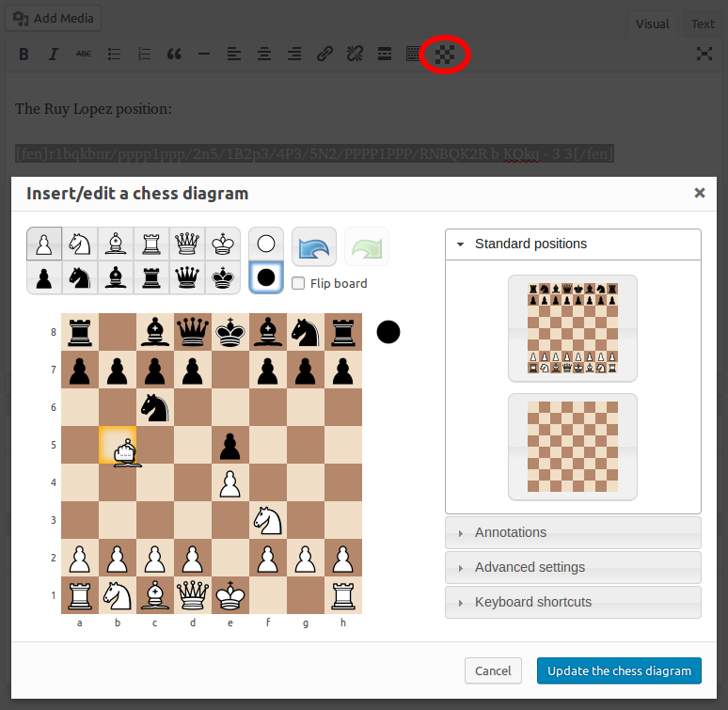Set black to move
The width and height of the screenshot is (728, 710).
266,277
